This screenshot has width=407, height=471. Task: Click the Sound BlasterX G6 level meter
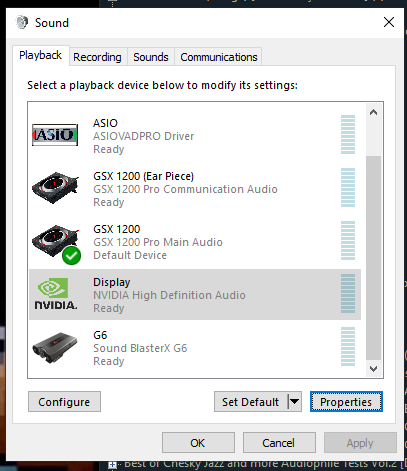(x=348, y=347)
